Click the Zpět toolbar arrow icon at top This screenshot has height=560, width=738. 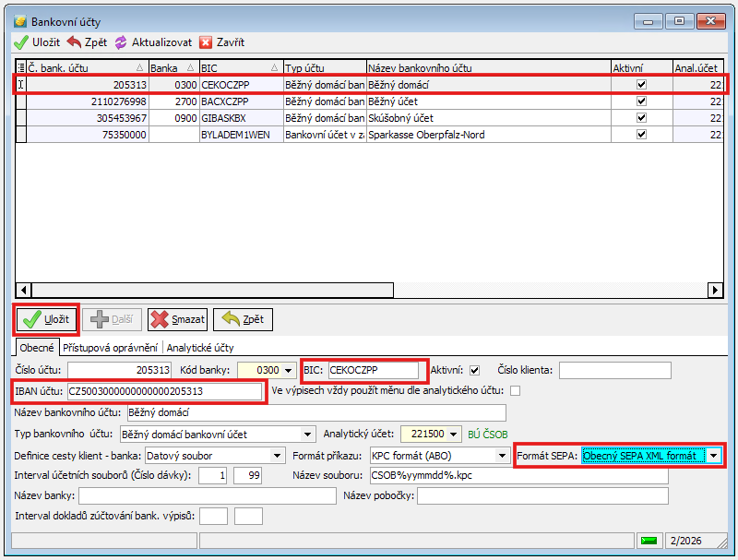(73, 42)
